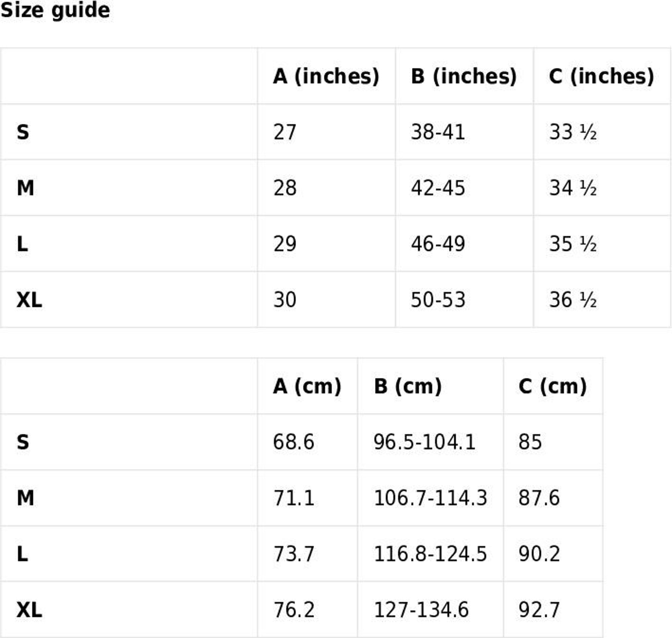The width and height of the screenshot is (672, 638).
Task: Select the 87.6 value
Action: pyautogui.click(x=539, y=498)
